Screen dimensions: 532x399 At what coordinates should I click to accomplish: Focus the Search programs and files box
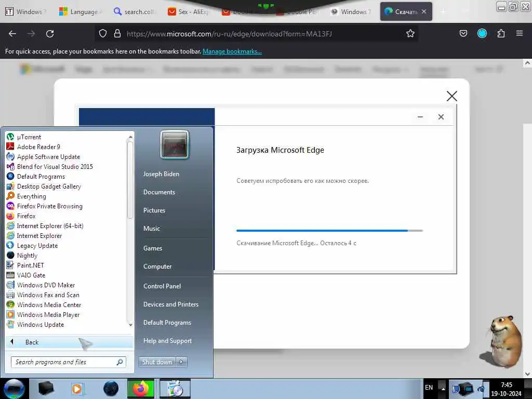pyautogui.click(x=69, y=362)
